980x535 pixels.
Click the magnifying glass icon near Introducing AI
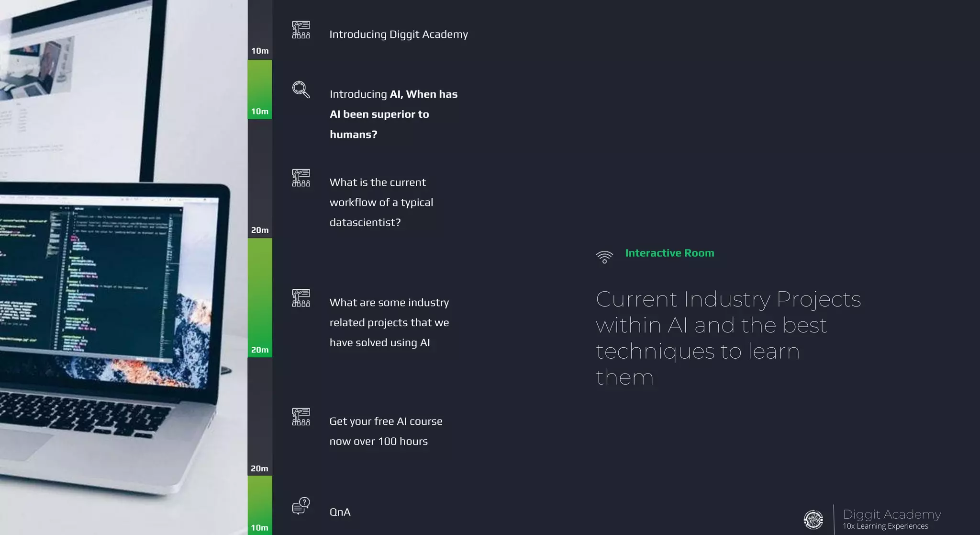[301, 90]
